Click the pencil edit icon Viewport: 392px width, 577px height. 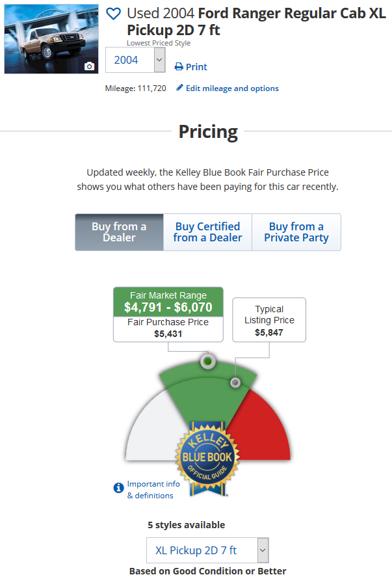click(x=179, y=88)
